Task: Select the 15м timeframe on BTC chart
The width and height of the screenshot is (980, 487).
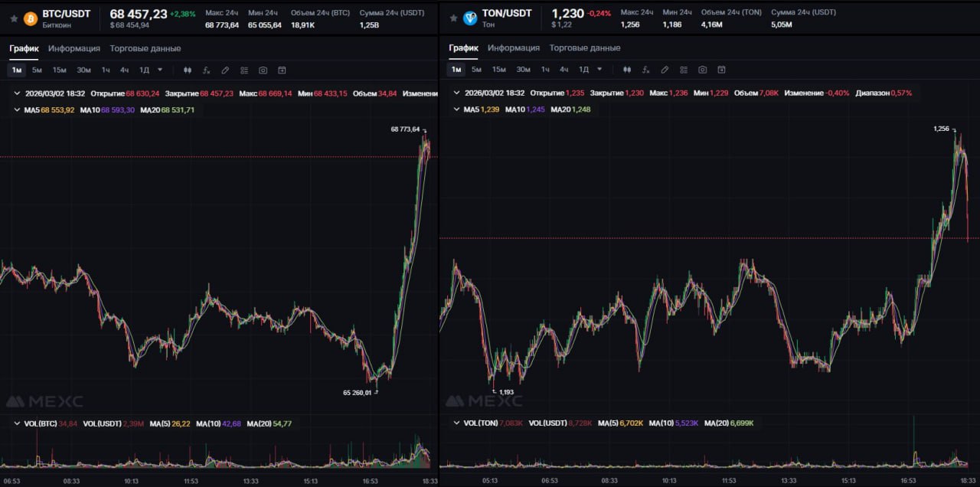Action: (59, 70)
